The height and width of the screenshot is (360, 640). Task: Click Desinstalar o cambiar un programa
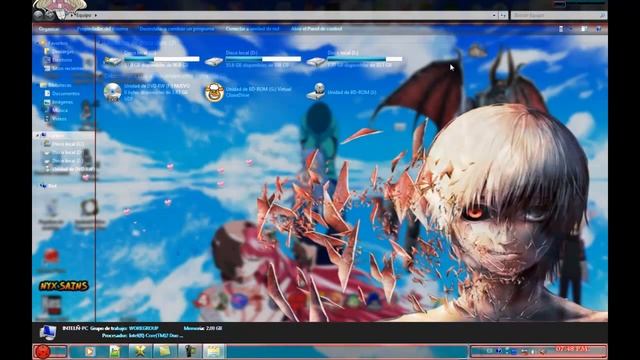pyautogui.click(x=176, y=29)
